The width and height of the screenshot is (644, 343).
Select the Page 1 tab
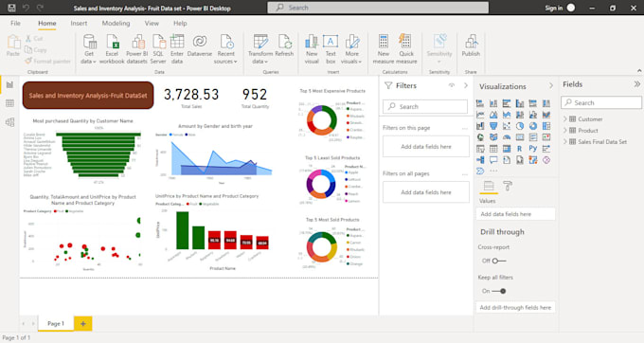pyautogui.click(x=56, y=324)
